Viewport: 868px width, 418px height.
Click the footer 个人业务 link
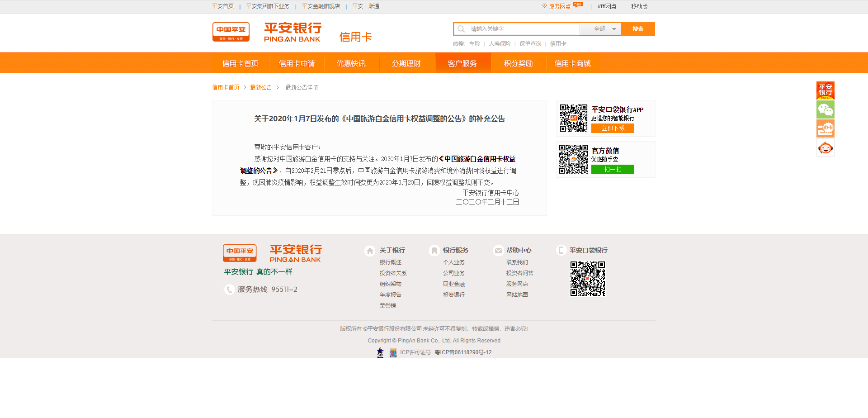point(454,262)
